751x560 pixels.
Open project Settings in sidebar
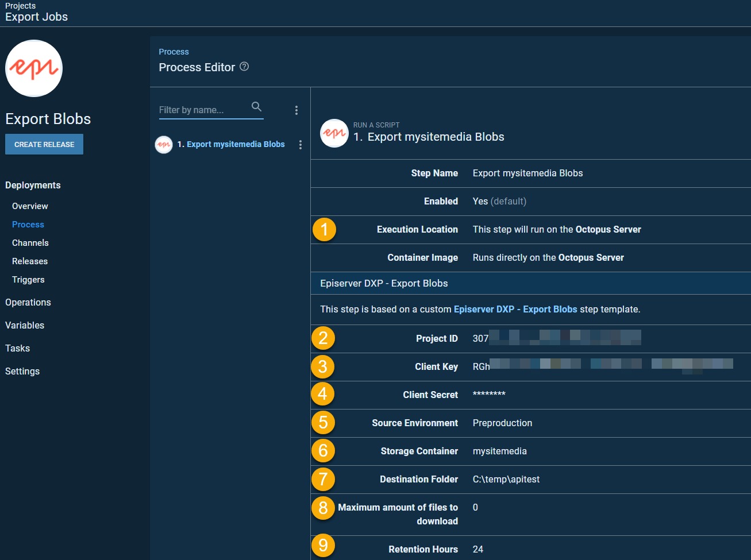coord(22,372)
